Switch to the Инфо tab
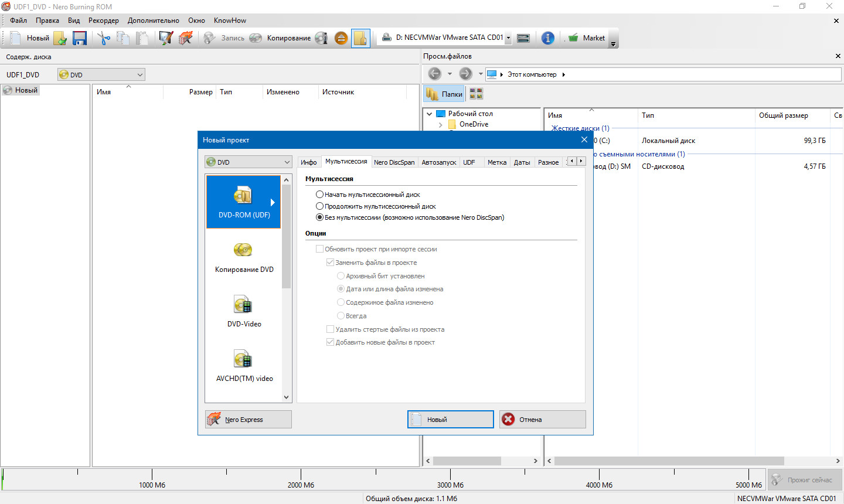Viewport: 844px width, 504px height. pyautogui.click(x=309, y=162)
